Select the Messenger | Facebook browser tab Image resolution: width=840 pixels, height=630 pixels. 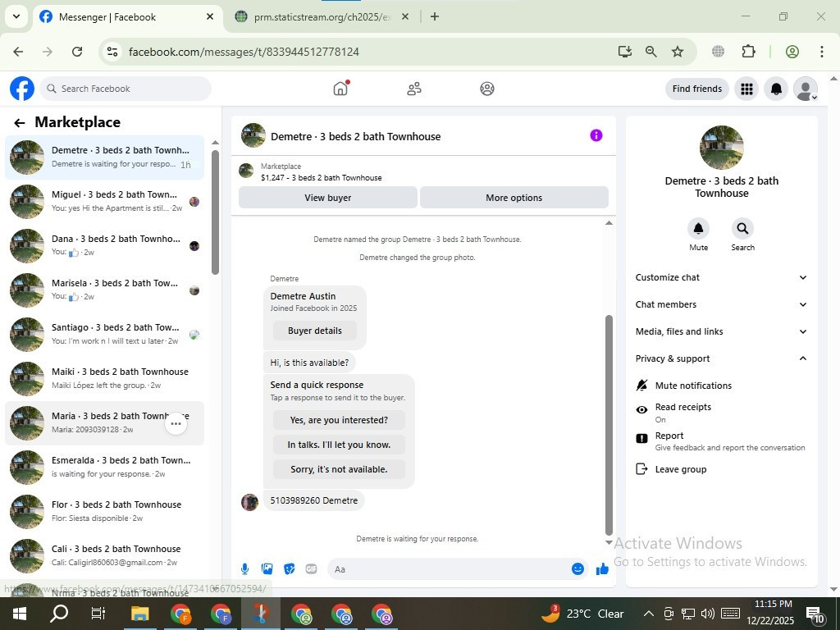click(x=127, y=16)
